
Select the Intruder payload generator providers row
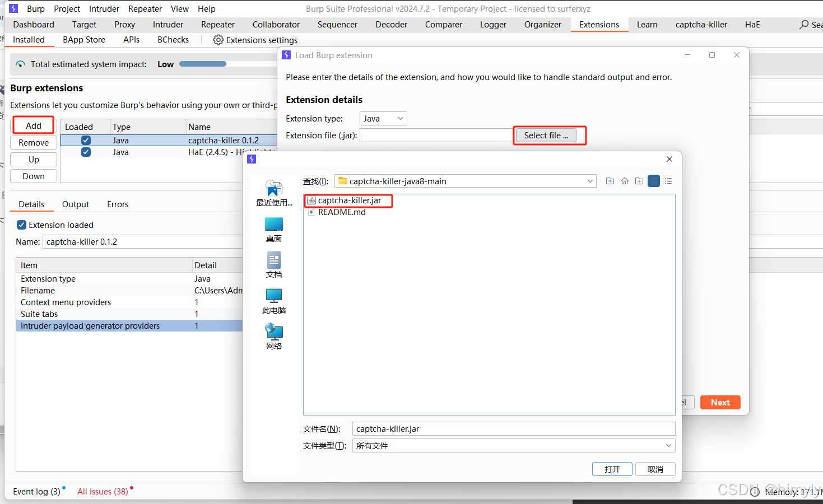(x=129, y=326)
